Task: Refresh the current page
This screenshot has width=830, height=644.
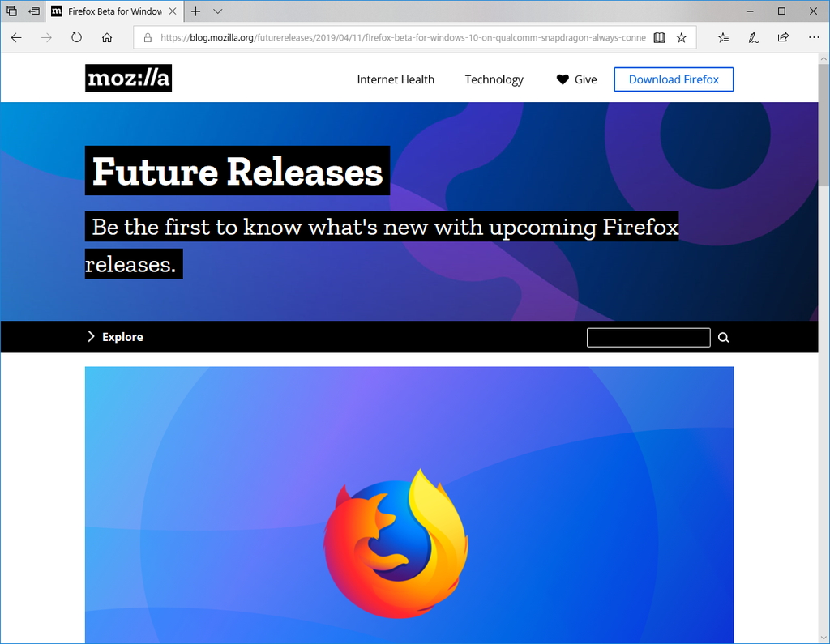Action: pos(76,37)
